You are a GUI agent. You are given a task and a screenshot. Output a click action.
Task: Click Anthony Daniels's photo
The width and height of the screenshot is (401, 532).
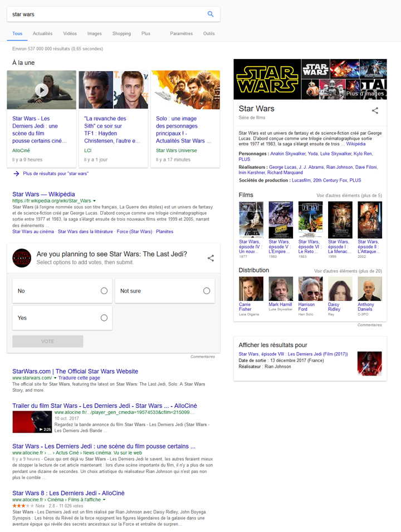click(370, 289)
